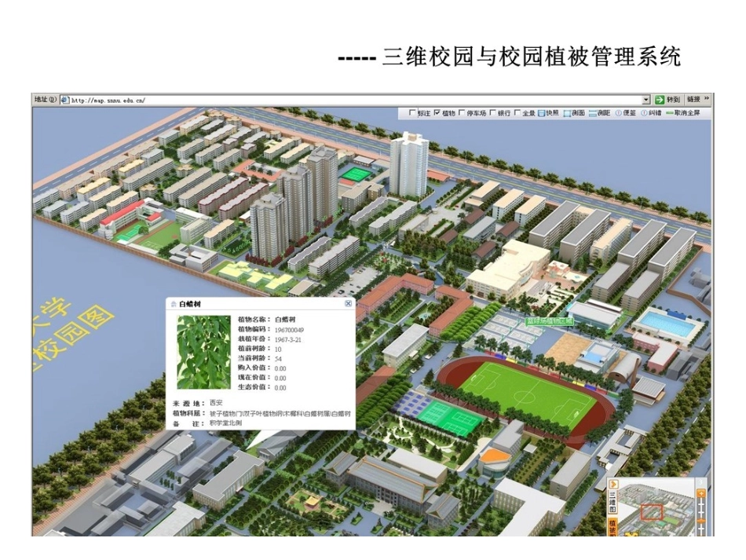Enable the 停车场 checkbox

pyautogui.click(x=462, y=113)
